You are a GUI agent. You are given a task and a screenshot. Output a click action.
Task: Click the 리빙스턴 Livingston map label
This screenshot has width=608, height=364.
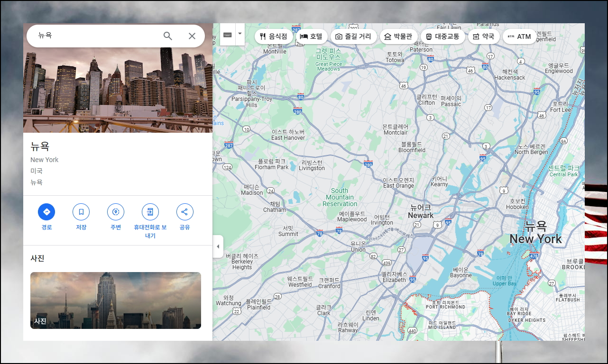point(312,165)
